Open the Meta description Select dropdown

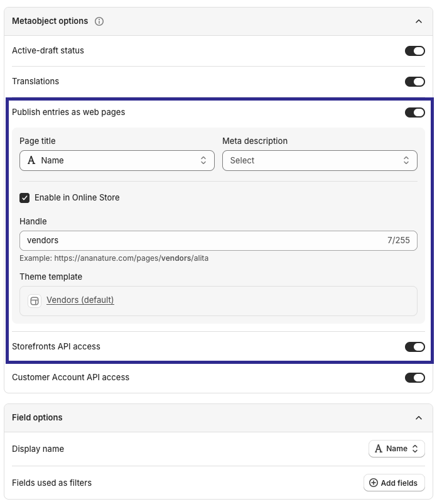click(x=320, y=160)
